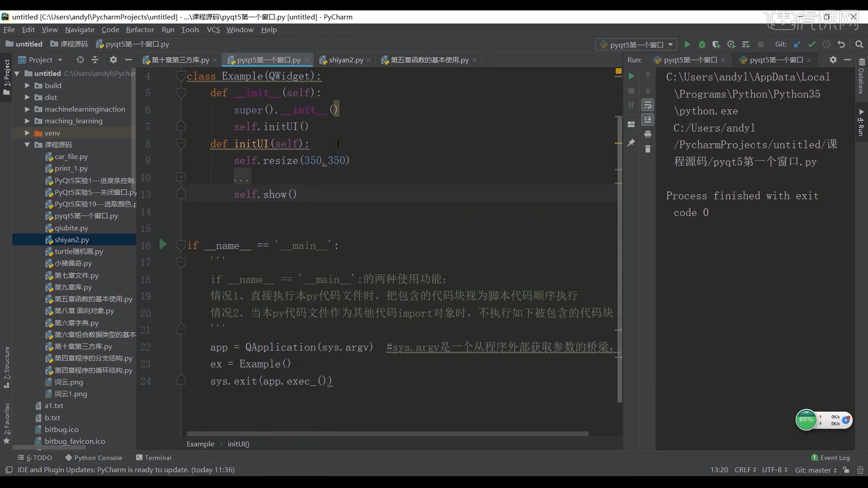868x488 pixels.
Task: Start debugging with the bug icon
Action: (x=702, y=44)
